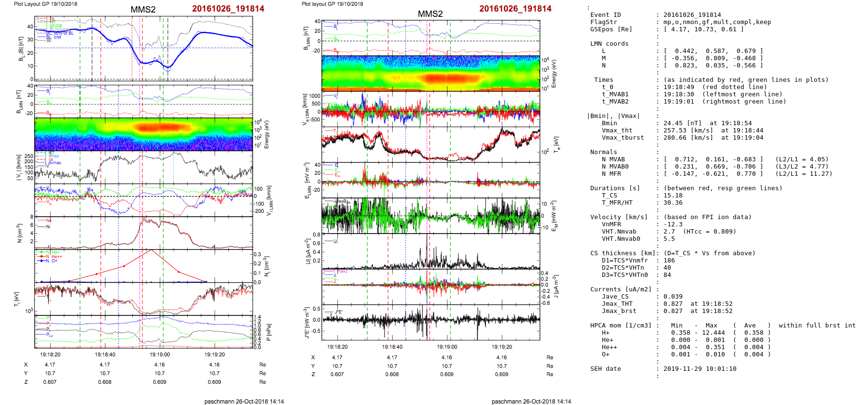Click the 19:19:00 time tick under left plot
This screenshot has height=405, width=868.
pyautogui.click(x=160, y=354)
